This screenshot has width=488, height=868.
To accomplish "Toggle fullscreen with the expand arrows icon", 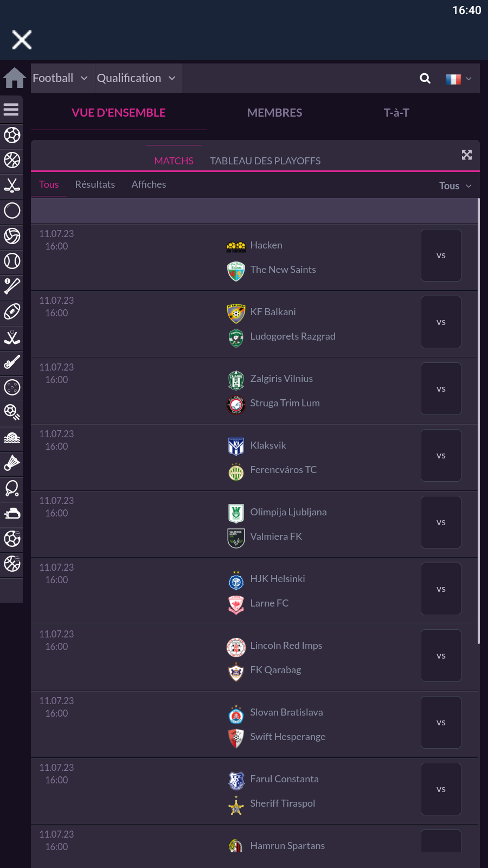I will tap(466, 155).
